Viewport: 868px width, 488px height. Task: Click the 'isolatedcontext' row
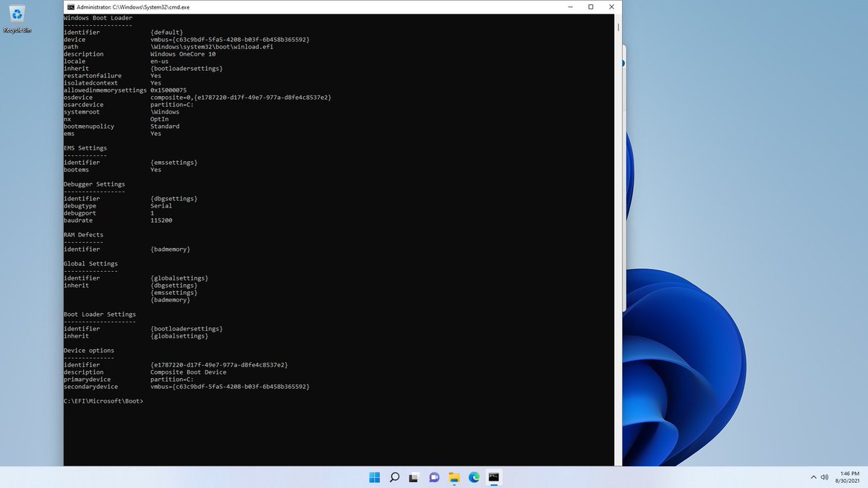click(112, 82)
